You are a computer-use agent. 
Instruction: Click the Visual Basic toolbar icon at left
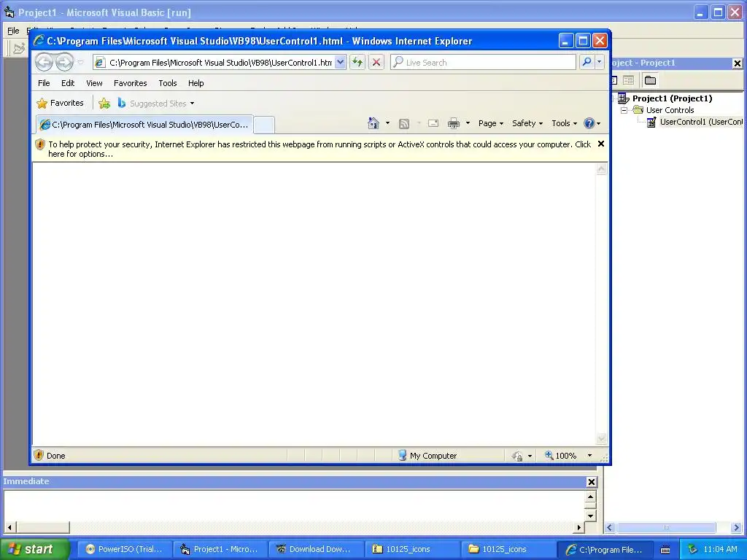coord(19,48)
